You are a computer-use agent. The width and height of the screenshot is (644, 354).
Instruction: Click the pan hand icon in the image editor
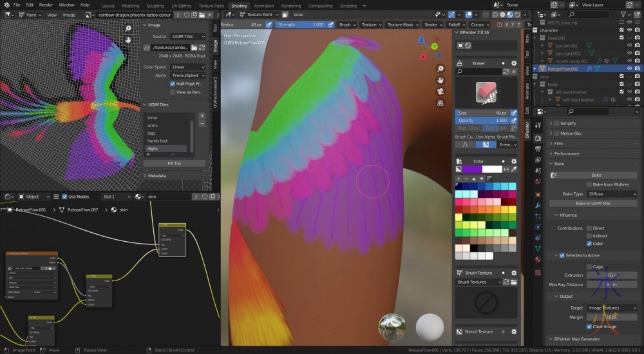[129, 39]
